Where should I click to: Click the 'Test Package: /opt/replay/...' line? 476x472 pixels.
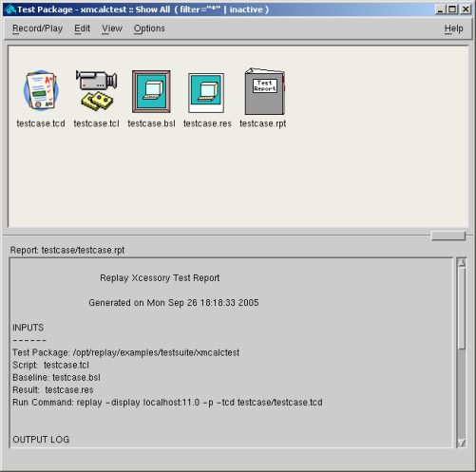pos(126,352)
